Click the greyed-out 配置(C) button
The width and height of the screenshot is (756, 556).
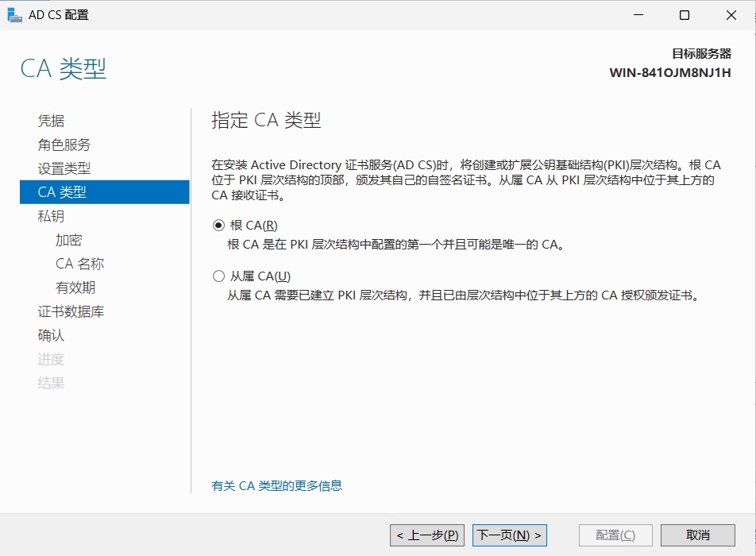tap(615, 535)
